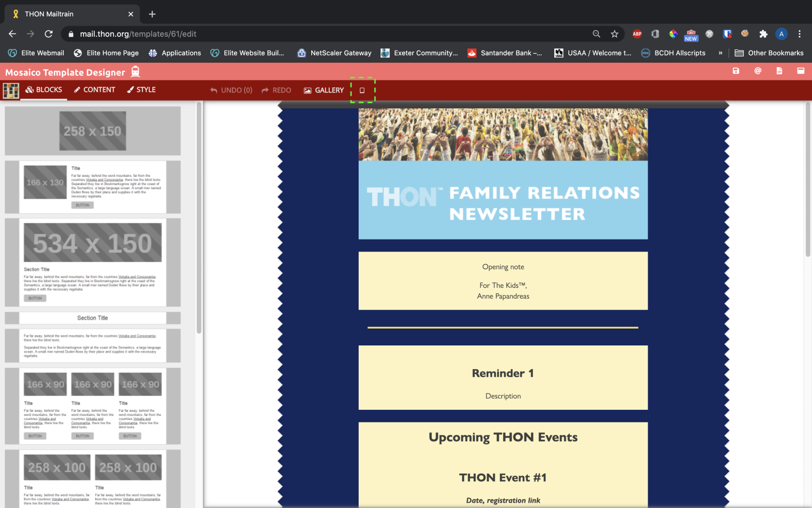The height and width of the screenshot is (508, 812).
Task: Select the Section Title block
Action: (x=93, y=318)
